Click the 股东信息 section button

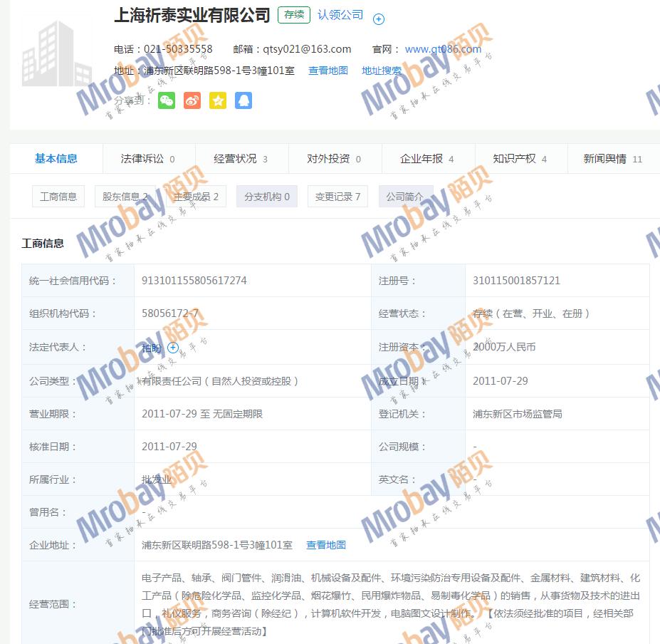(125, 197)
